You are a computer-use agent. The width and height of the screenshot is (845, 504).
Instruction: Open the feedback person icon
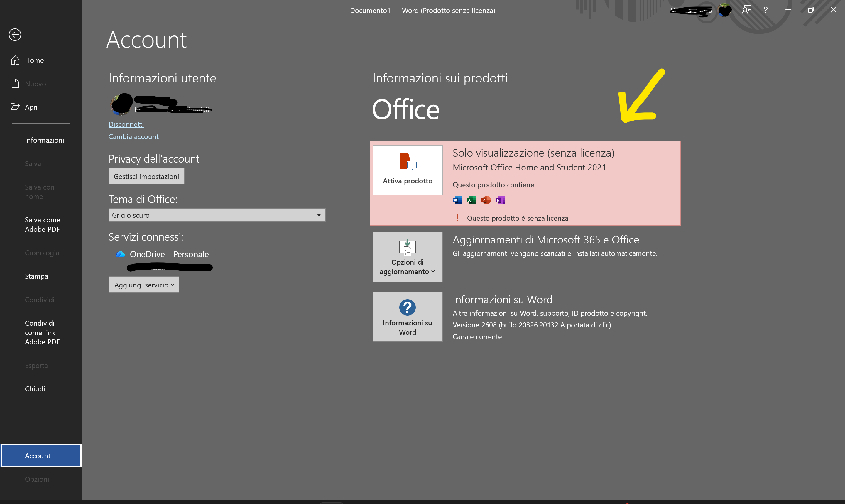(x=746, y=10)
